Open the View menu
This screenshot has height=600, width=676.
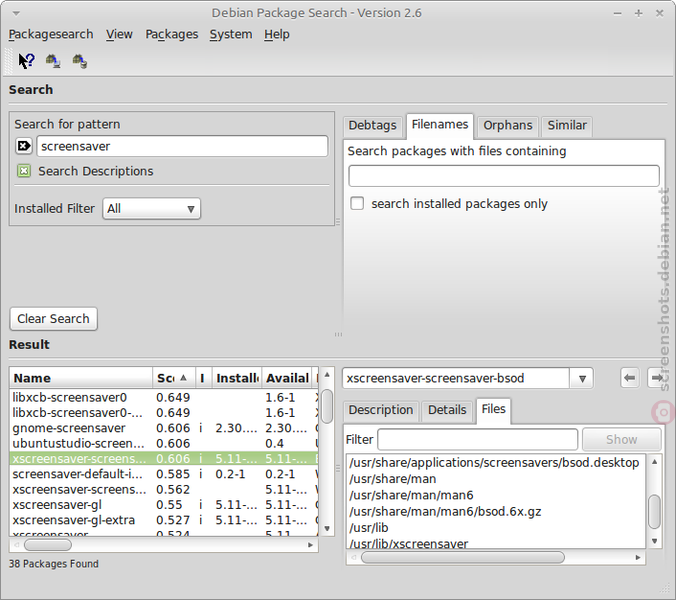click(x=119, y=34)
